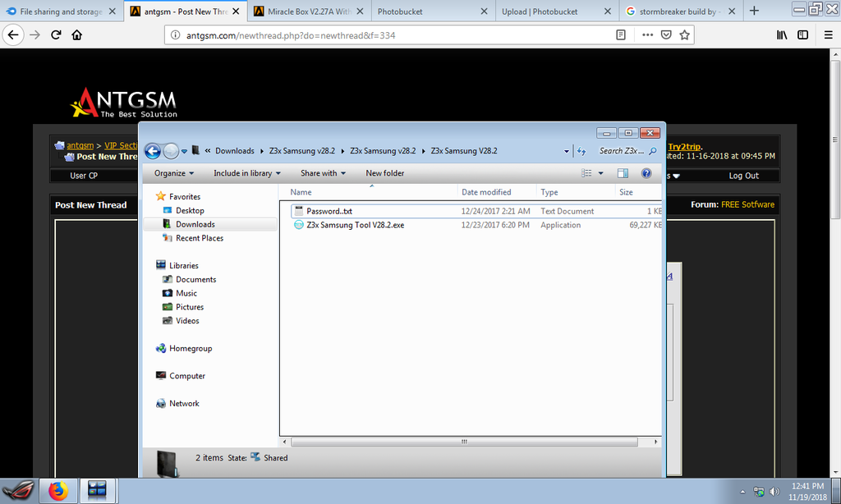
Task: Open Firefox hamburger menu
Action: [x=828, y=34]
